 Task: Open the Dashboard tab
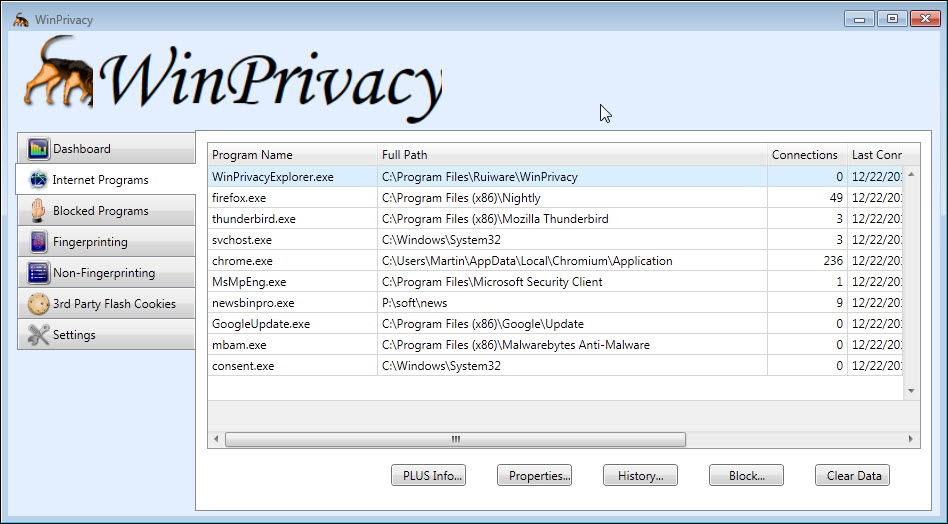pos(106,149)
